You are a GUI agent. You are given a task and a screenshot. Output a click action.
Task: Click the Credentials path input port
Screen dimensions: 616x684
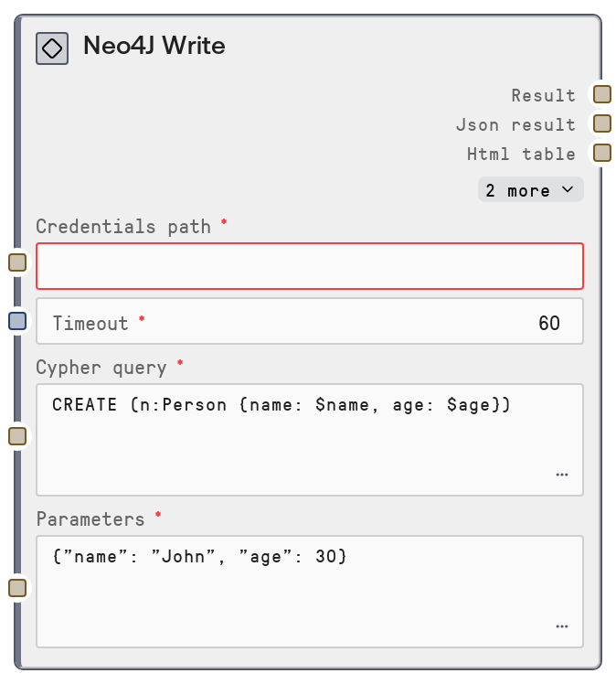tap(17, 263)
